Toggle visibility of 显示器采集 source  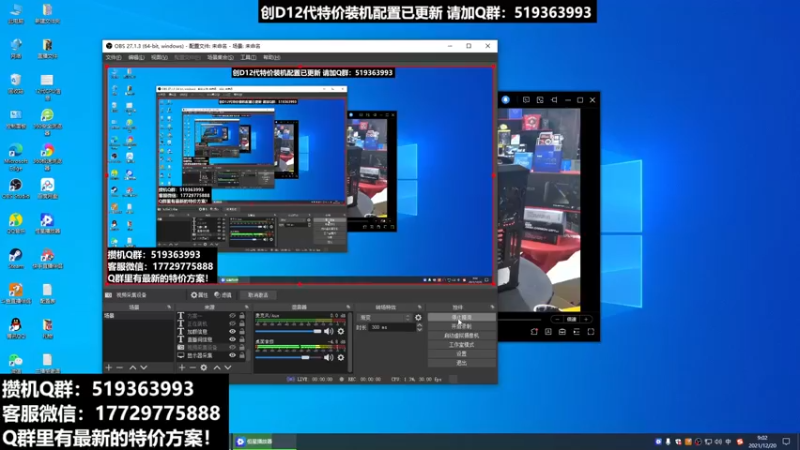tap(233, 355)
